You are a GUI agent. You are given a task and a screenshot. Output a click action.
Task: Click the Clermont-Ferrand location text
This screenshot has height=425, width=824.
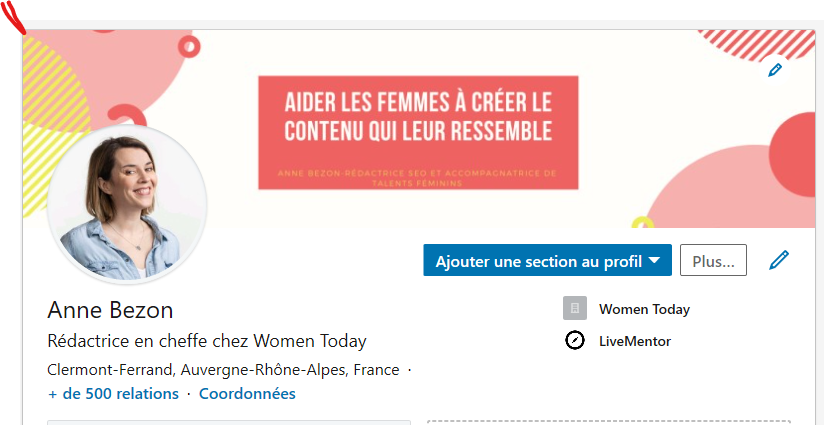[223, 369]
